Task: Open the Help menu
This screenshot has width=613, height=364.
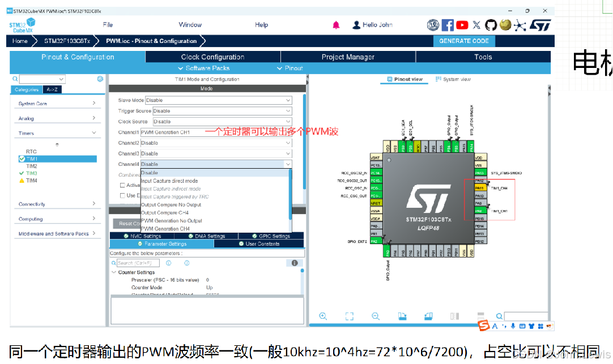Action: pyautogui.click(x=262, y=24)
